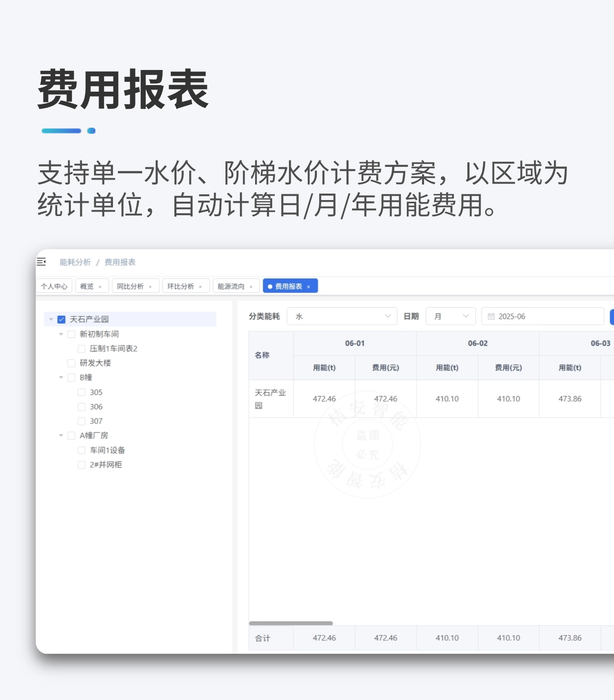Check the B幢 checkbox
Image resolution: width=614 pixels, height=700 pixels.
pos(71,377)
